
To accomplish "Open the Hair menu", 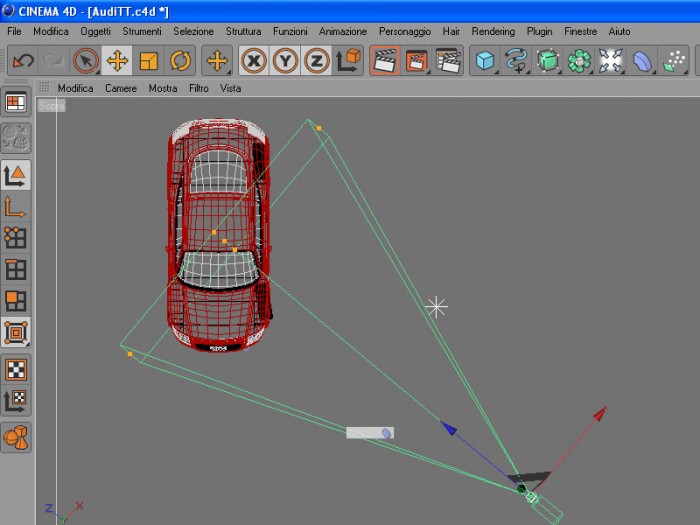I will (x=451, y=31).
